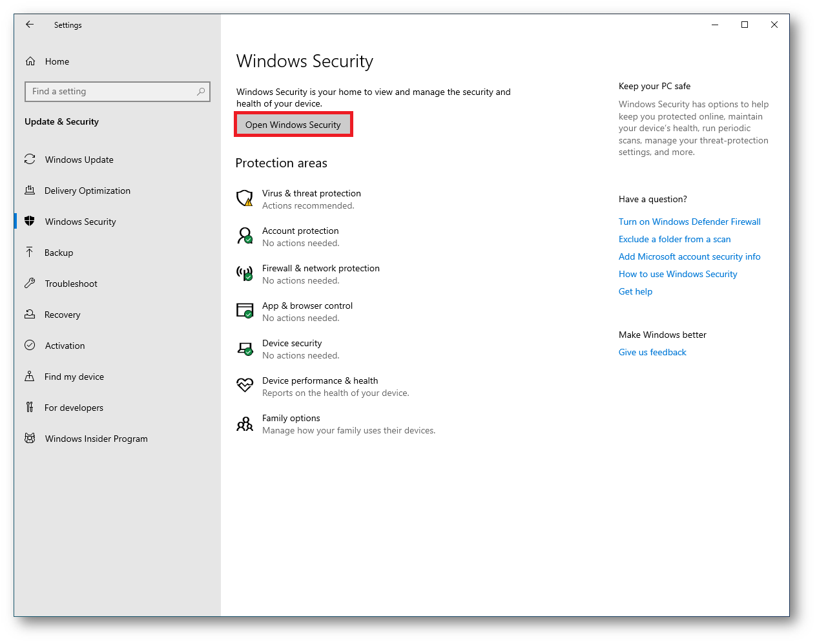Close the Settings window
This screenshot has width=817, height=644.
pos(774,25)
